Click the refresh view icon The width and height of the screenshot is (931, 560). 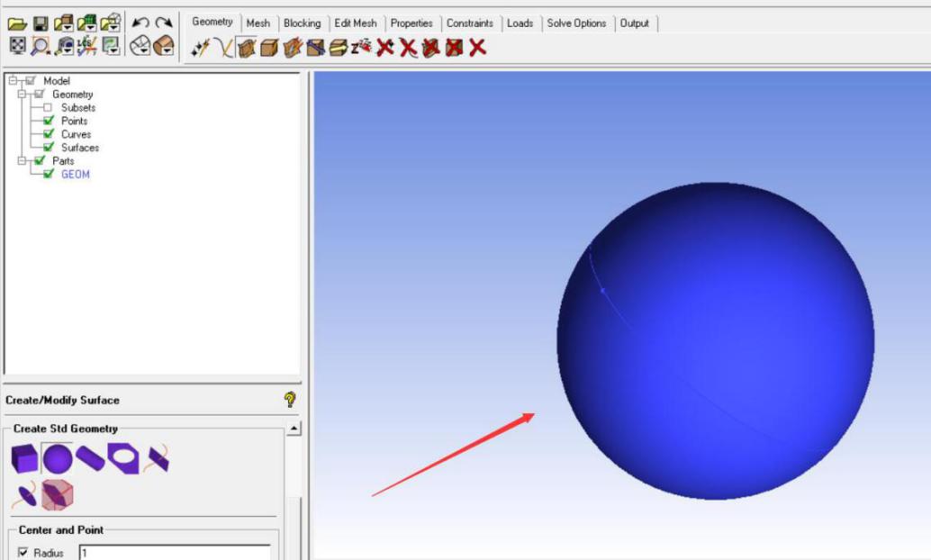(x=111, y=46)
